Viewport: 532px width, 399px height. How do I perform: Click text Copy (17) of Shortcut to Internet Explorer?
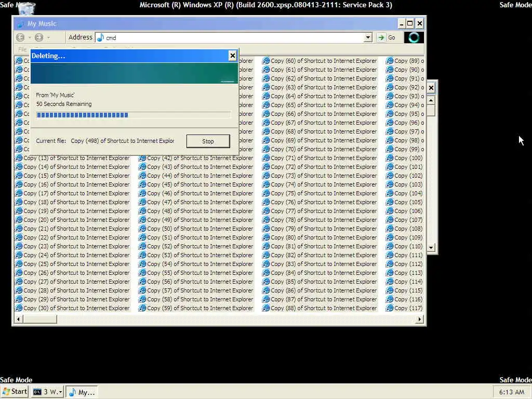(x=77, y=193)
